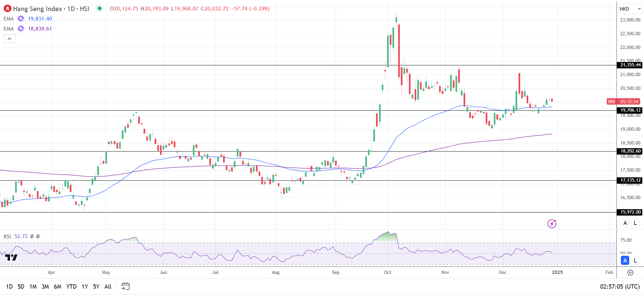Image resolution: width=644 pixels, height=295 pixels.
Task: Click the 19,706.12 horizontal line price label
Action: (630, 110)
